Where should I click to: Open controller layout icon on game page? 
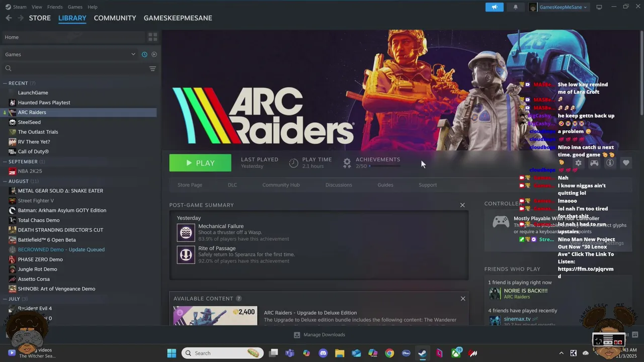[594, 163]
